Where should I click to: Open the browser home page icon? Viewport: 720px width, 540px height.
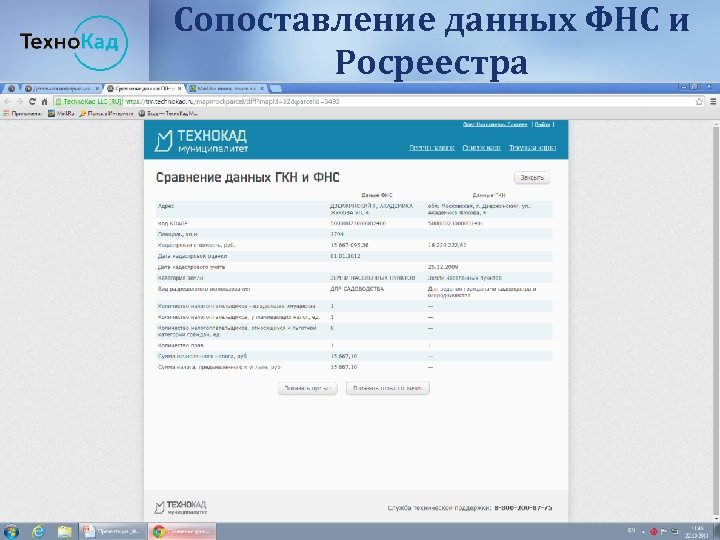pyautogui.click(x=45, y=101)
